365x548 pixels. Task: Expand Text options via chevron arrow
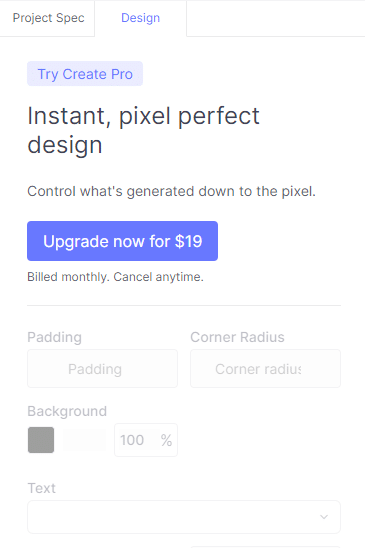(324, 517)
